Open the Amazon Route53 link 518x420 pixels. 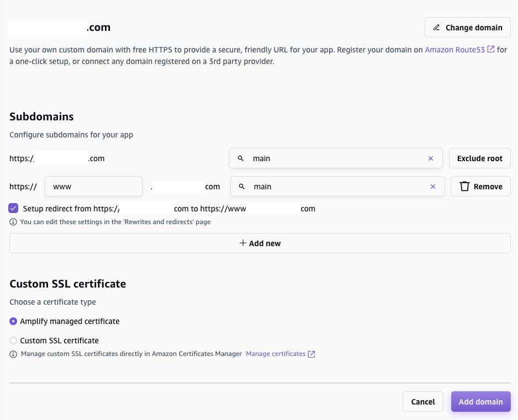tap(454, 50)
